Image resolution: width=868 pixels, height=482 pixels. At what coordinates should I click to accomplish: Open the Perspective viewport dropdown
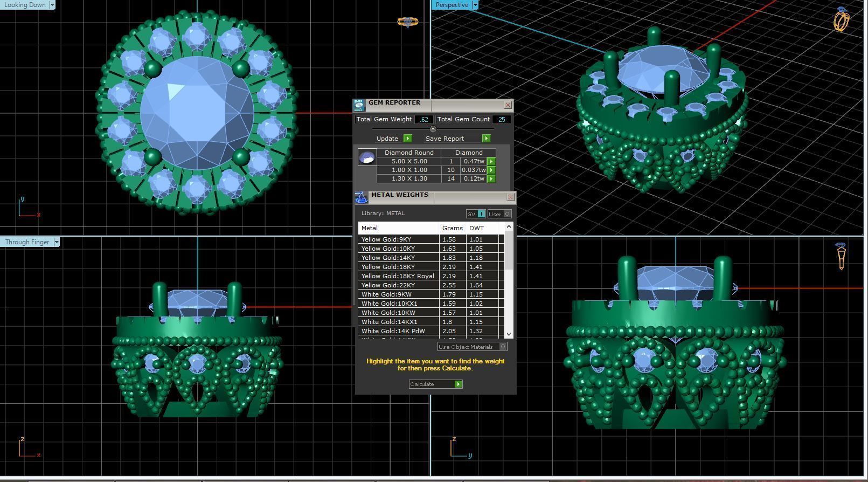[x=475, y=5]
